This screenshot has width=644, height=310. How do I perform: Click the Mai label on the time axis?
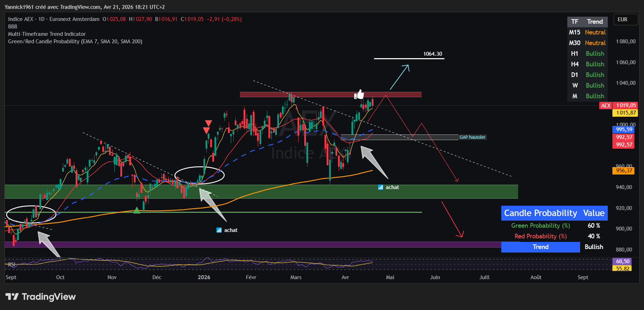pos(390,277)
